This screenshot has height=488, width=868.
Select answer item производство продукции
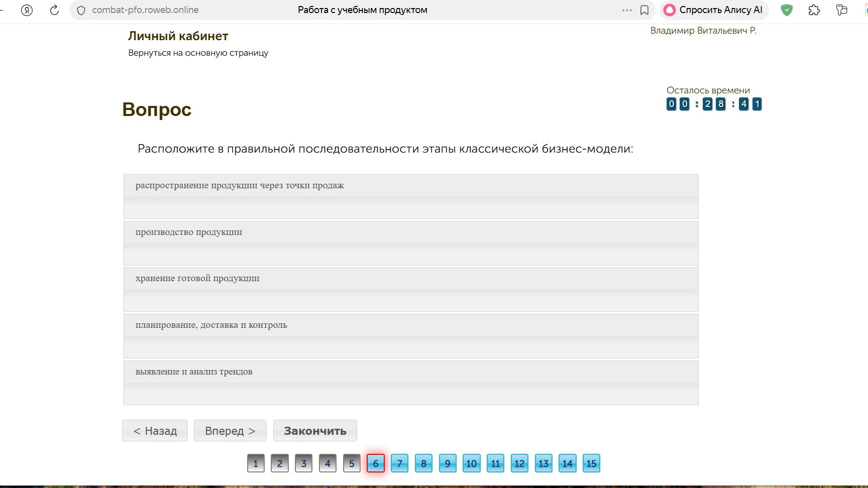[x=411, y=243]
